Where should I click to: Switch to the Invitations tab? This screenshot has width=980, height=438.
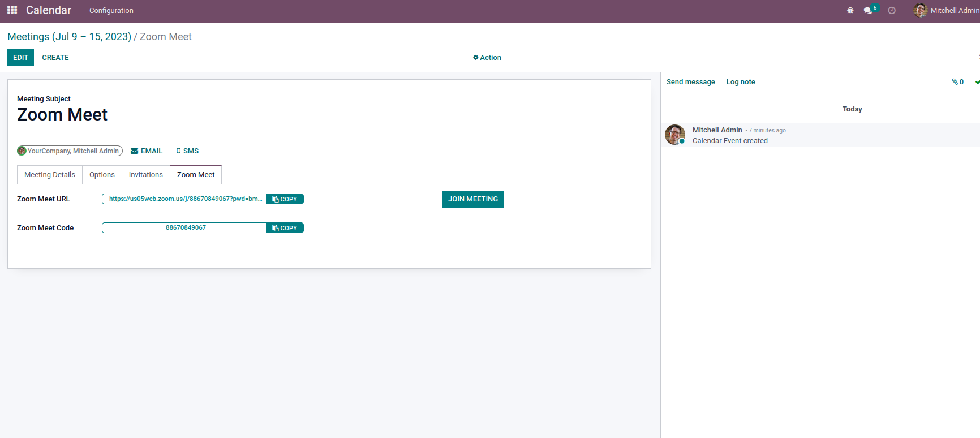pyautogui.click(x=146, y=175)
